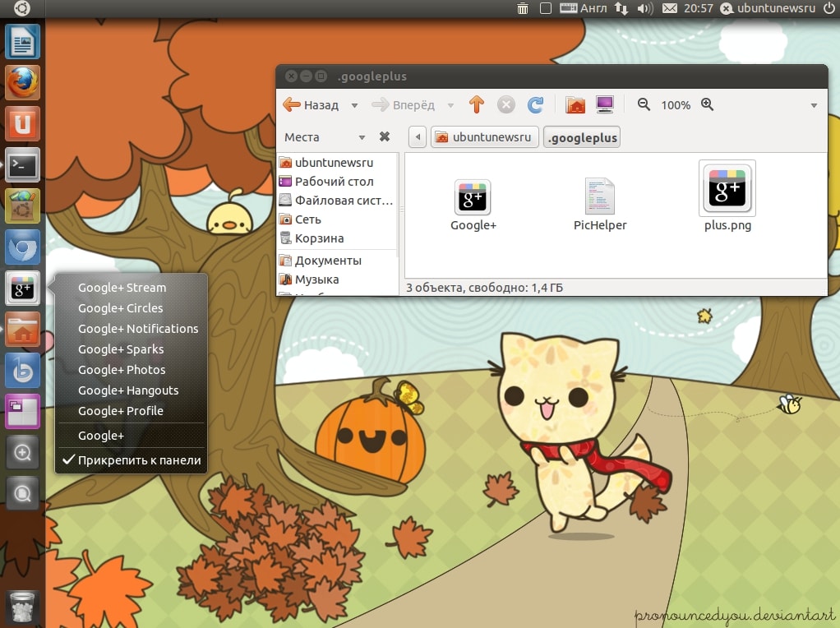Click the Google+ launcher icon
Image resolution: width=840 pixels, height=628 pixels.
pyautogui.click(x=22, y=289)
